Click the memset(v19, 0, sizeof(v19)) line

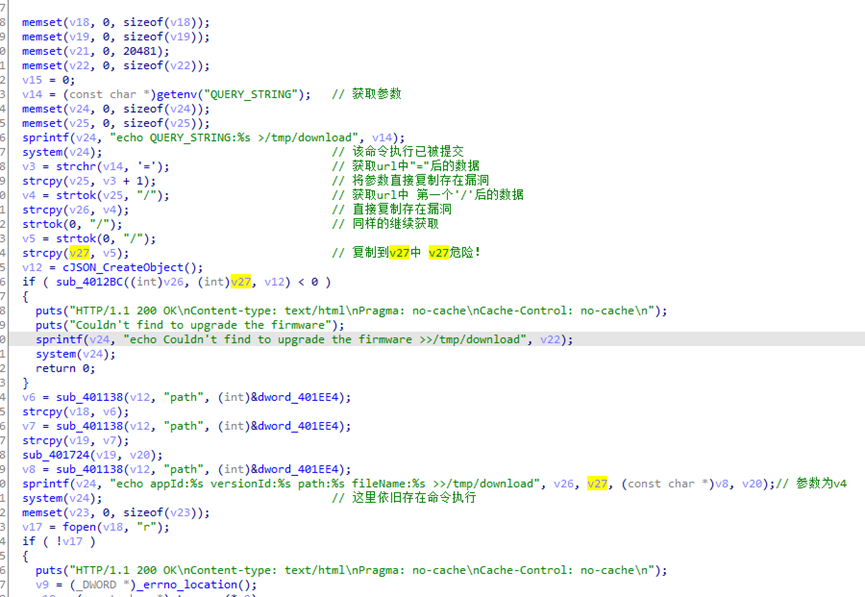click(116, 37)
